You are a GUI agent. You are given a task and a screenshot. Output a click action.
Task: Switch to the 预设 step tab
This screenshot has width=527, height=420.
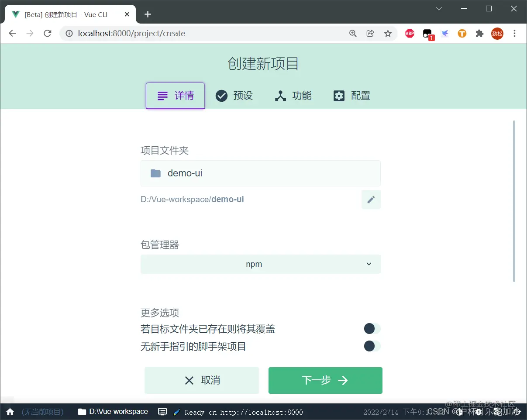tap(234, 95)
